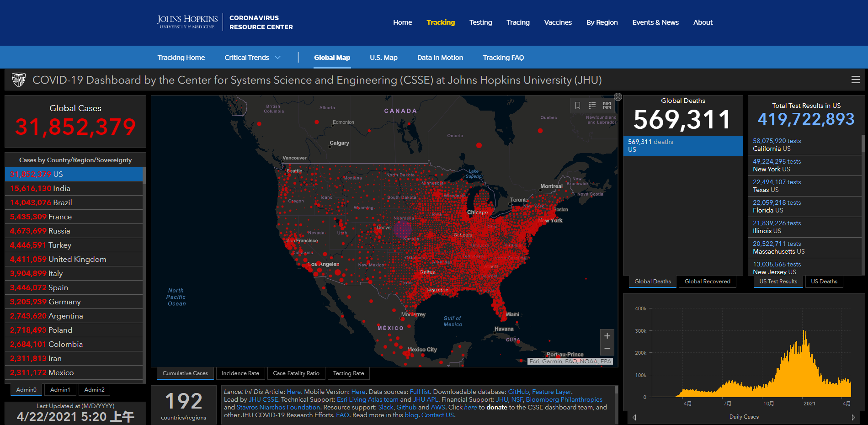Open the Full list data sources link
This screenshot has width=868, height=425.
coord(420,392)
